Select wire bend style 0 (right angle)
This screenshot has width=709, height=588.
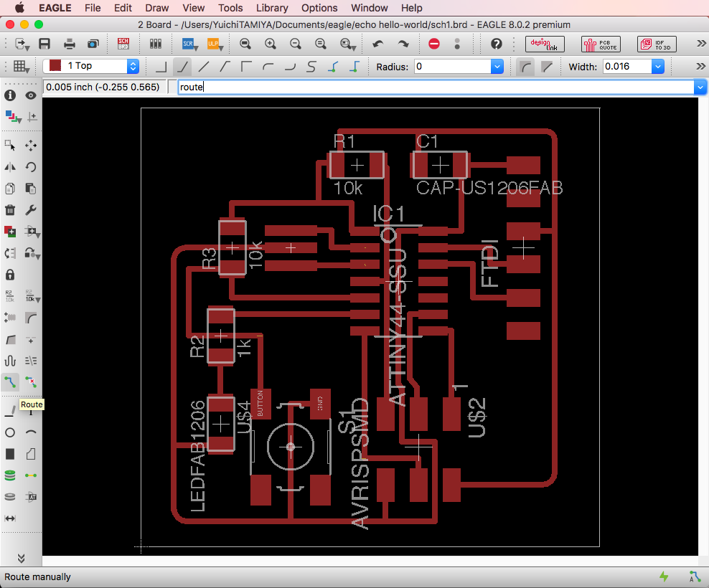coord(161,67)
